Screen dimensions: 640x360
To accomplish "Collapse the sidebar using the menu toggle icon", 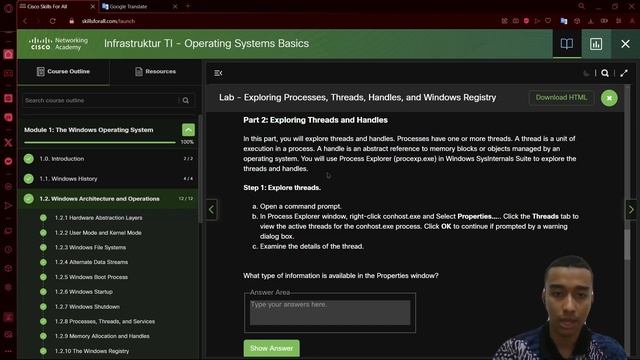I will 218,73.
